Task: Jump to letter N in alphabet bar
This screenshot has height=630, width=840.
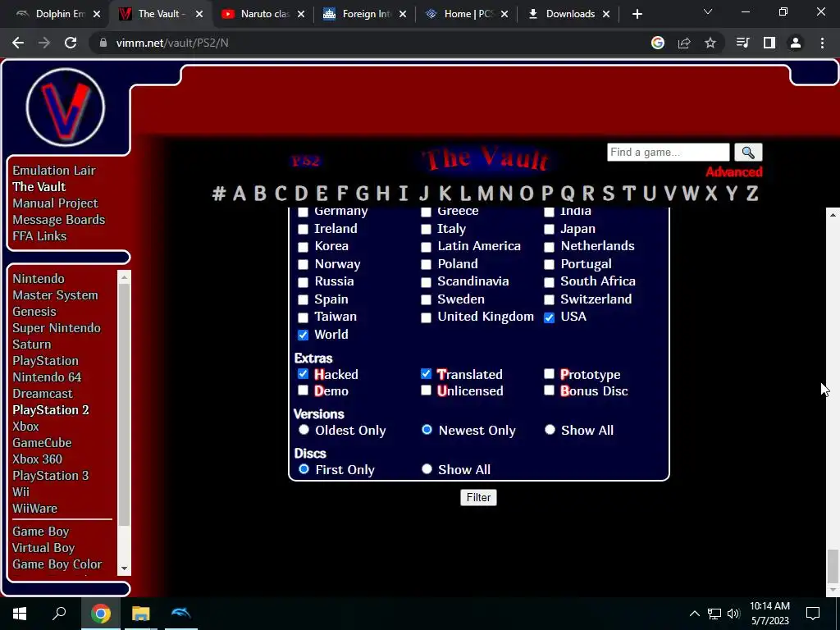Action: click(505, 194)
